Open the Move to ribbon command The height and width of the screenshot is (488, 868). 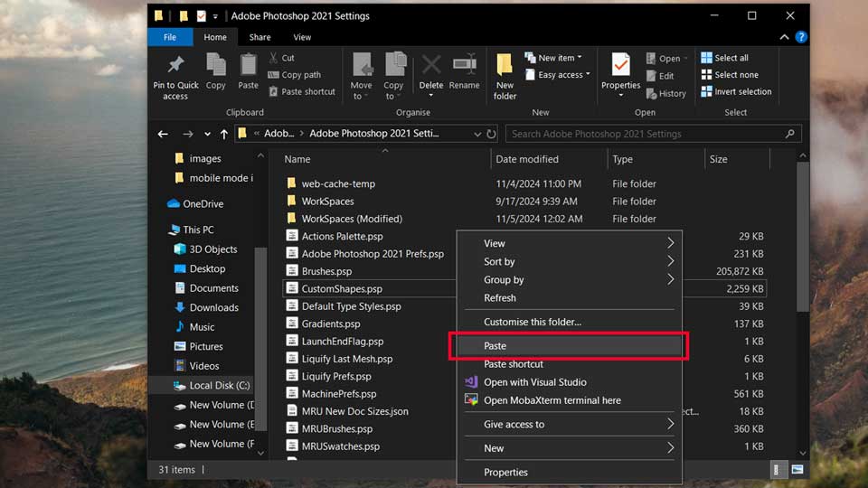(x=361, y=77)
